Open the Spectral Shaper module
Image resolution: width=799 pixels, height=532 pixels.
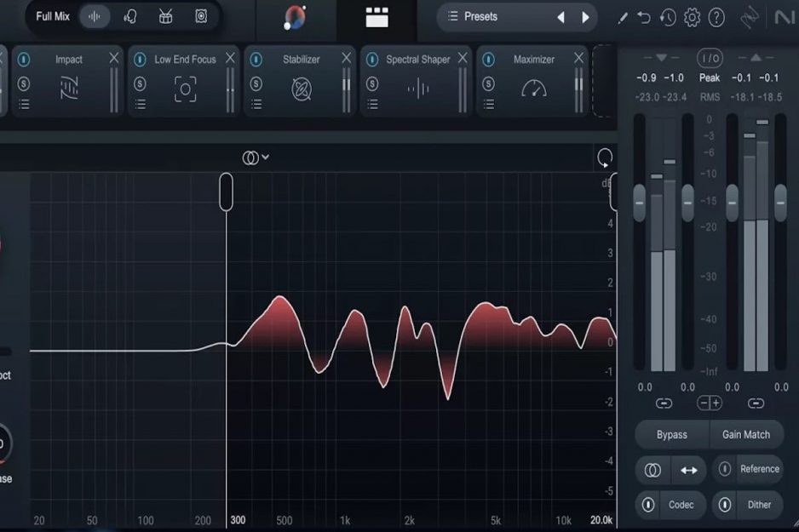[x=417, y=59]
